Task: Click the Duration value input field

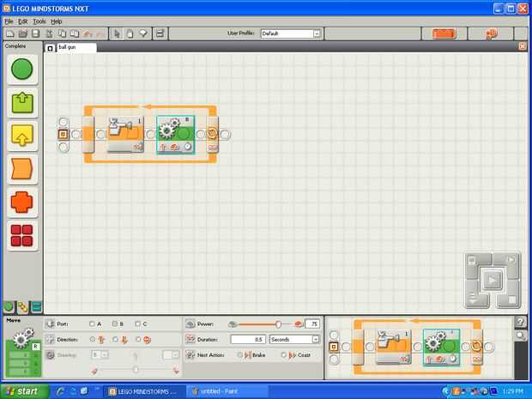Action: [248, 339]
